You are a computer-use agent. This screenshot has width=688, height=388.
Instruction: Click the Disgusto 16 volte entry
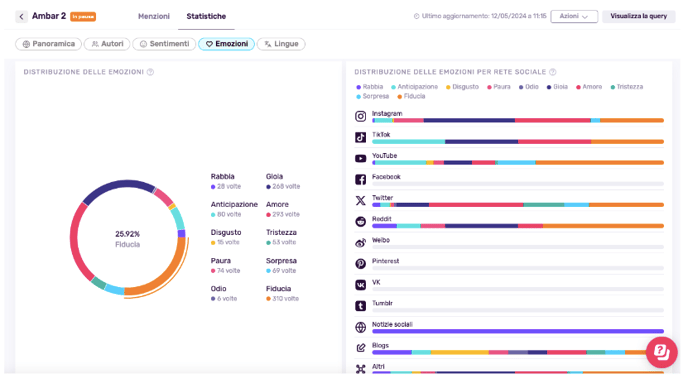[x=226, y=237]
